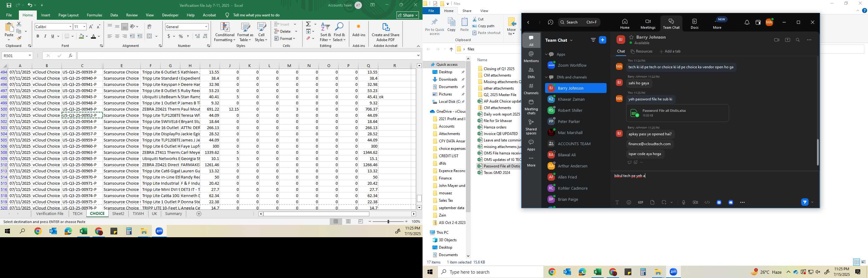The image size is (868, 278).
Task: Switch to the Verification File sheet tab
Action: click(50, 214)
